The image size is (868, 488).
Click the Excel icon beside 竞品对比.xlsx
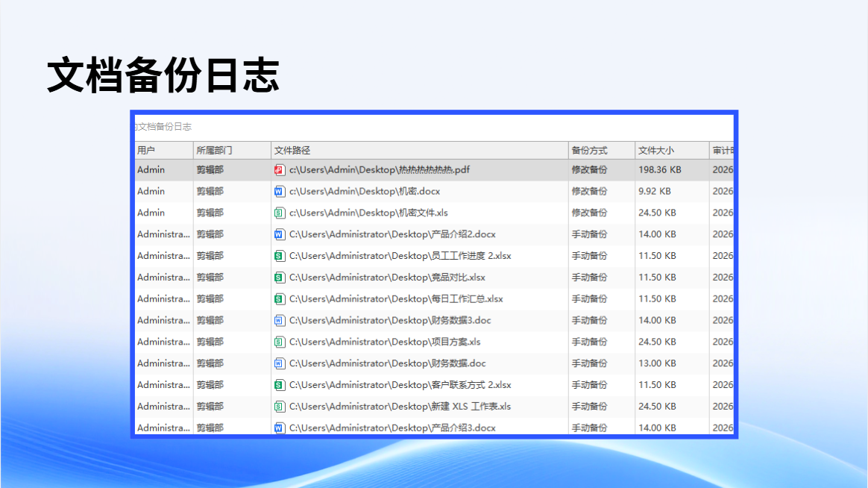click(x=280, y=278)
